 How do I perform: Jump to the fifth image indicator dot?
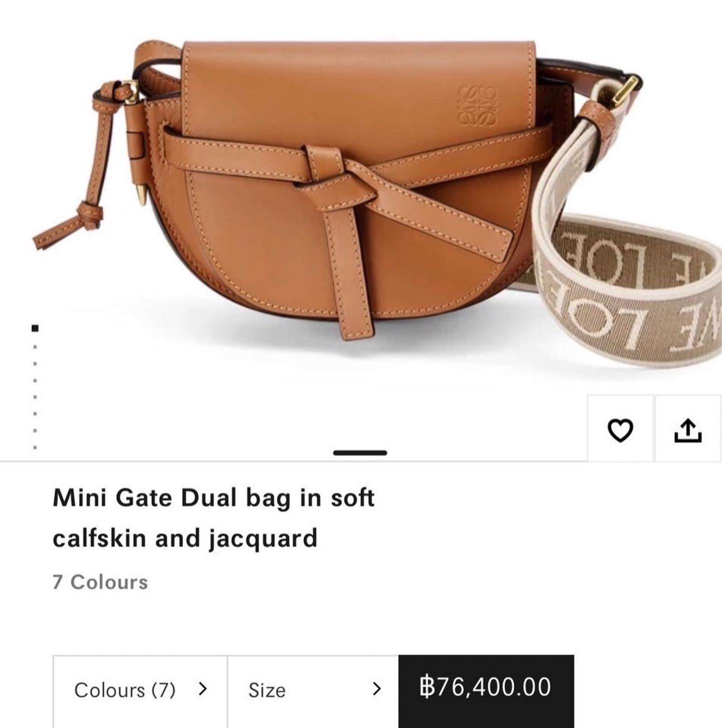click(35, 398)
